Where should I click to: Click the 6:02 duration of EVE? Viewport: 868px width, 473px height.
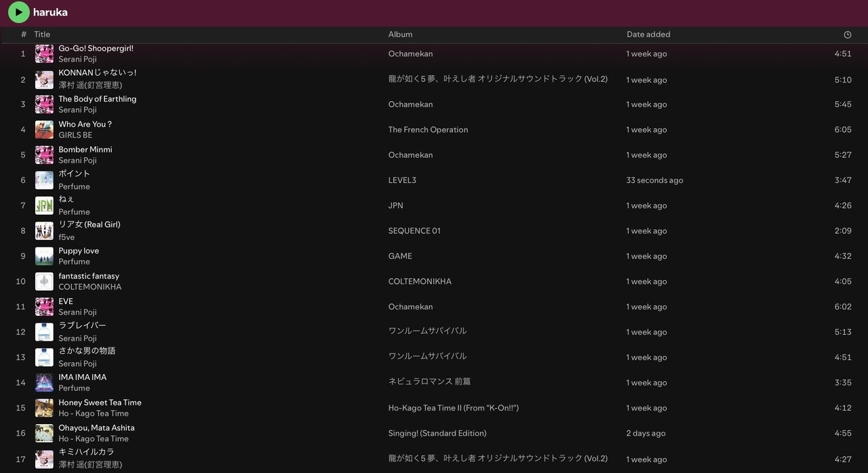click(843, 307)
